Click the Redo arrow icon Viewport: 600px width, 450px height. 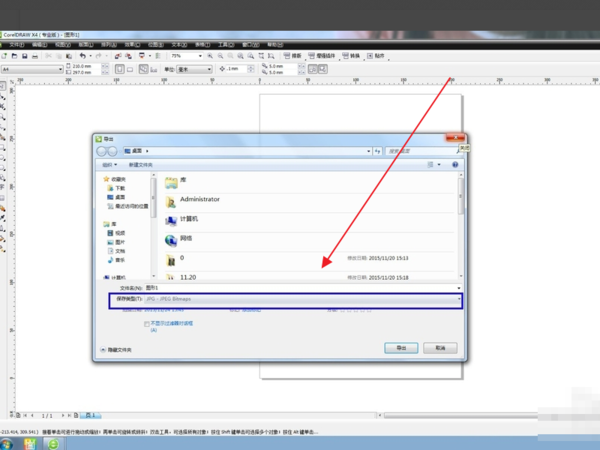tap(98, 56)
